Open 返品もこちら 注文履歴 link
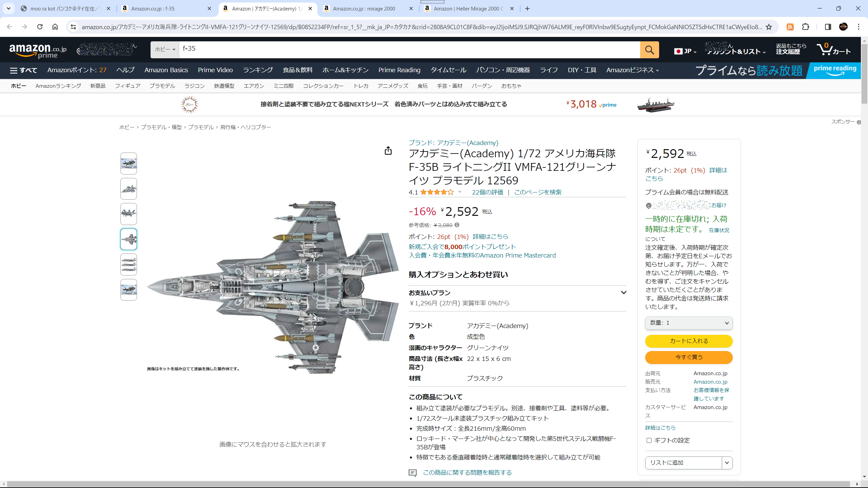 point(791,49)
